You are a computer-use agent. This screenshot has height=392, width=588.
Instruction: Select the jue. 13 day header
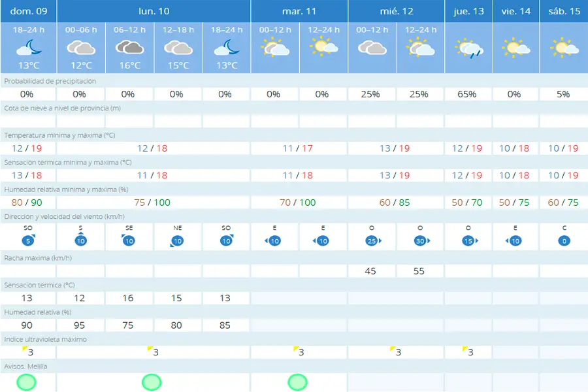(468, 11)
